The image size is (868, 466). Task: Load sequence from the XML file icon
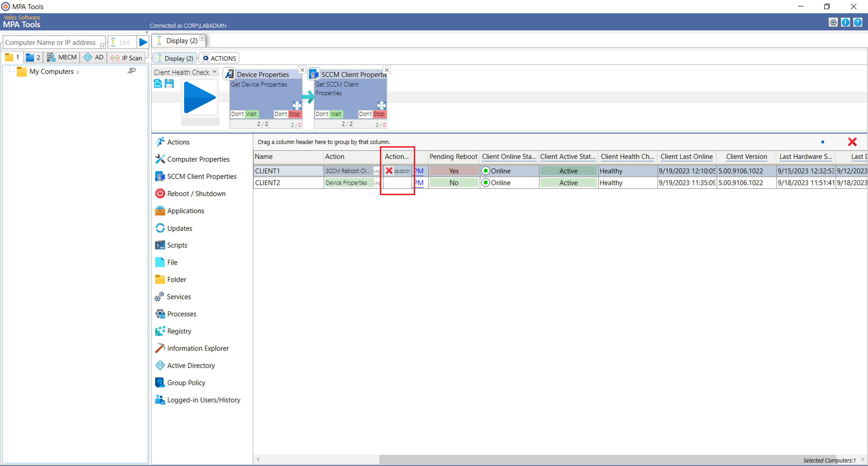point(158,83)
